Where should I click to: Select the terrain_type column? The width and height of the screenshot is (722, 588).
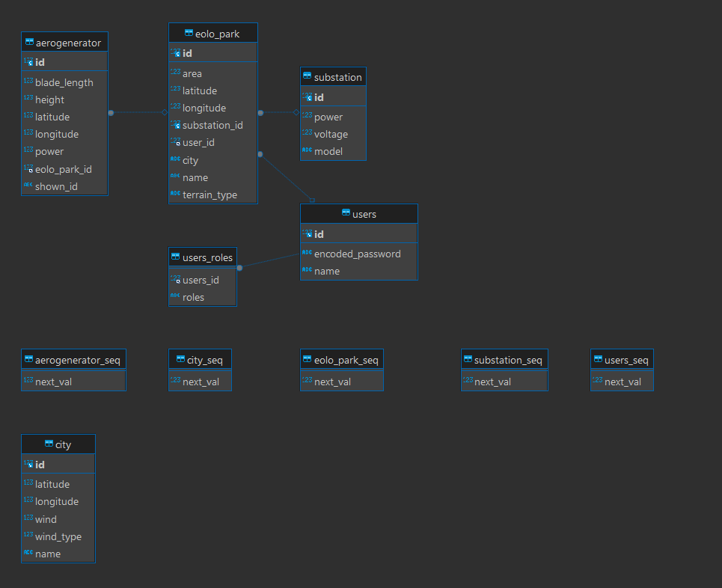point(213,195)
